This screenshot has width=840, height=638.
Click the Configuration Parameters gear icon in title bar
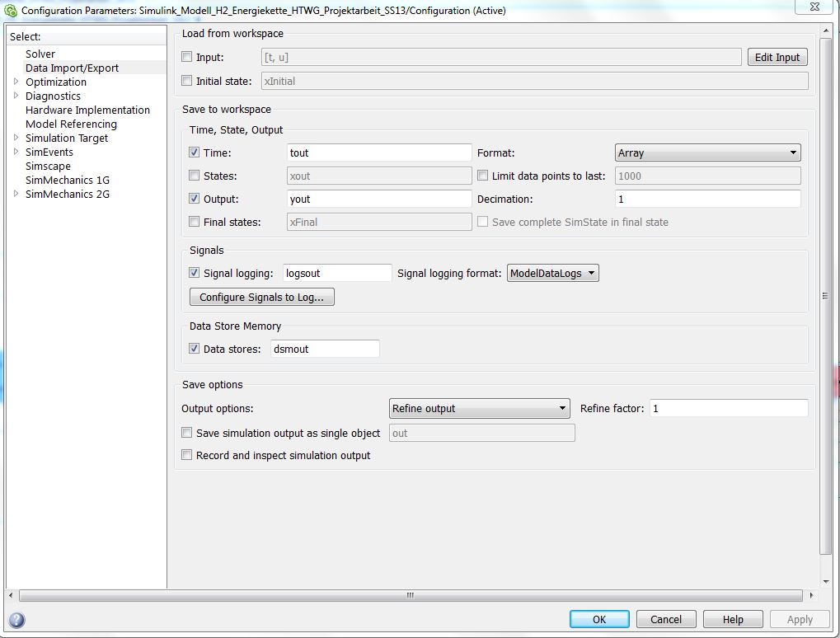[11, 11]
